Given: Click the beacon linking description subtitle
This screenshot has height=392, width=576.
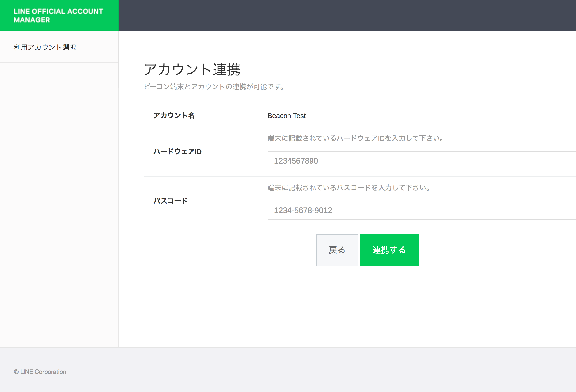Looking at the screenshot, I should 214,87.
